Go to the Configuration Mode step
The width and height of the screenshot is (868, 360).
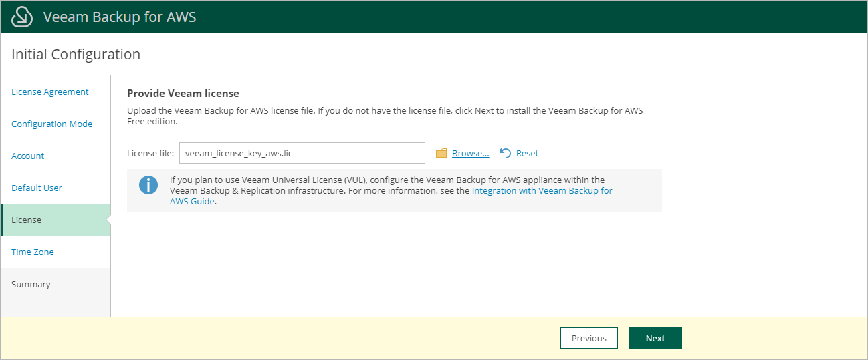[x=52, y=124]
